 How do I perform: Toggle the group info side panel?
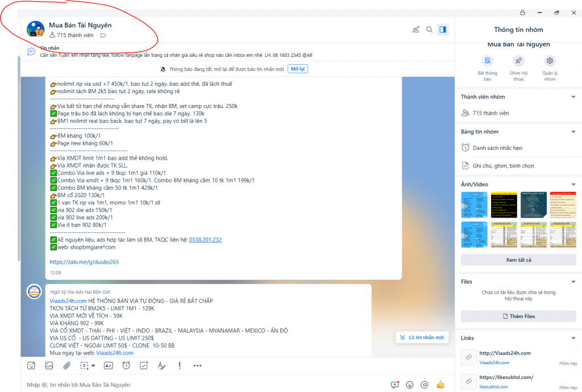coord(443,30)
